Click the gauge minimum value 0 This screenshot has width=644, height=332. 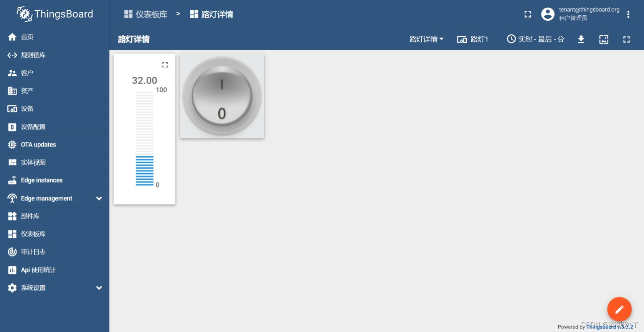click(157, 185)
